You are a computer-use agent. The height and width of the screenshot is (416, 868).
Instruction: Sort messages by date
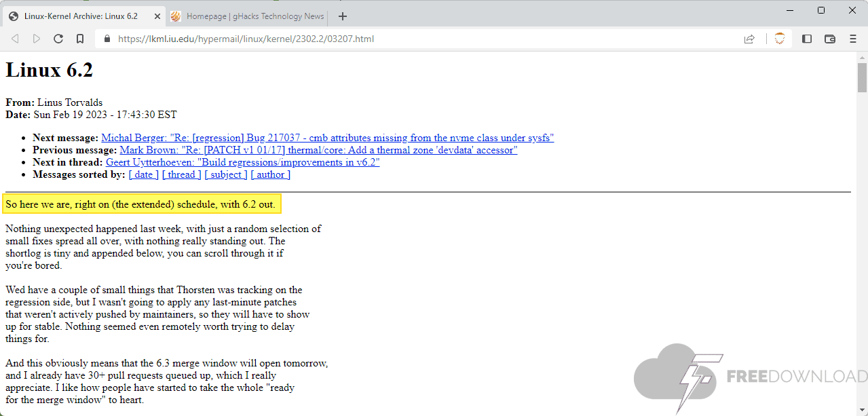pyautogui.click(x=143, y=174)
